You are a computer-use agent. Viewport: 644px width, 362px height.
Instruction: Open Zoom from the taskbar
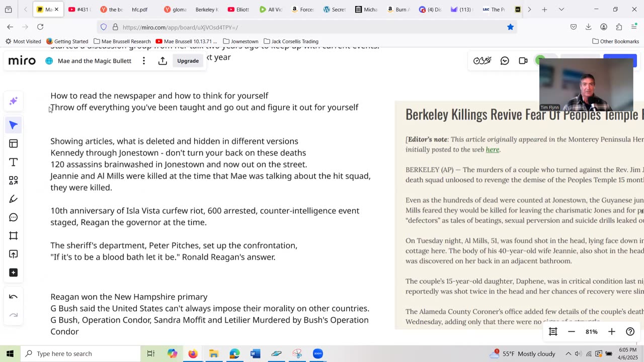318,353
